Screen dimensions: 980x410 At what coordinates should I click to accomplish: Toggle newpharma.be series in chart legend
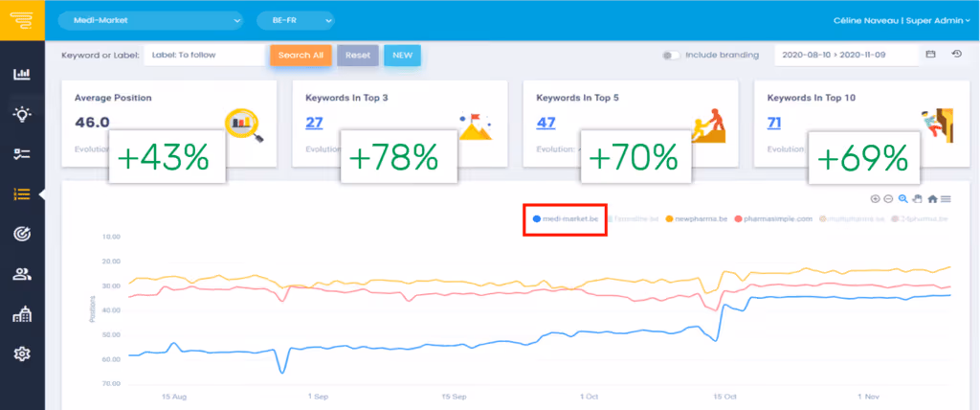click(x=697, y=219)
